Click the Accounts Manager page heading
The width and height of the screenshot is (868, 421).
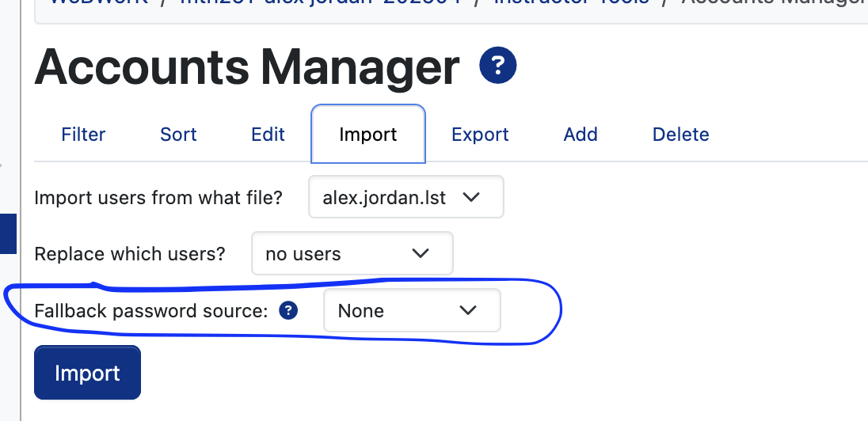coord(246,67)
